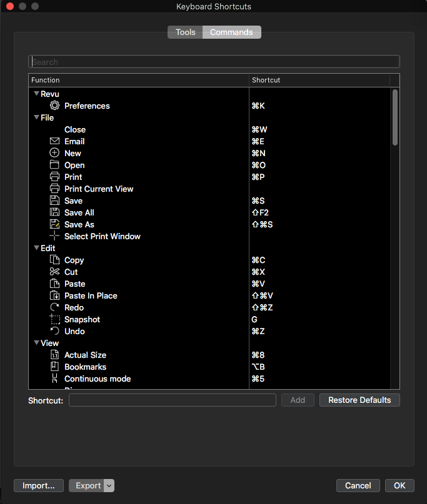
Task: Click the Bookmarks icon
Action: click(x=54, y=367)
